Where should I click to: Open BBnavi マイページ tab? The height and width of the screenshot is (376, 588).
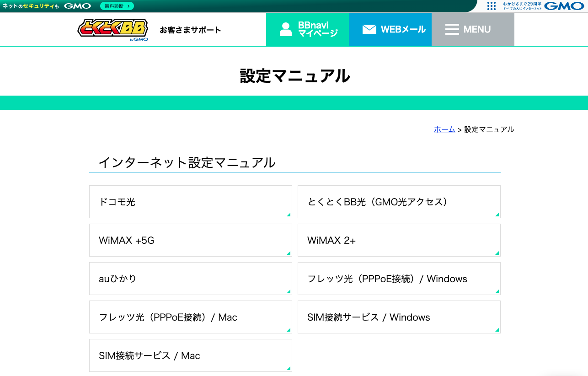(x=307, y=29)
